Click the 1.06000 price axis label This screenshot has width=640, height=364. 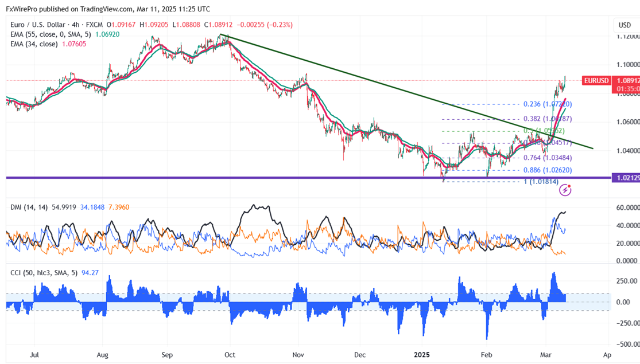click(x=628, y=122)
